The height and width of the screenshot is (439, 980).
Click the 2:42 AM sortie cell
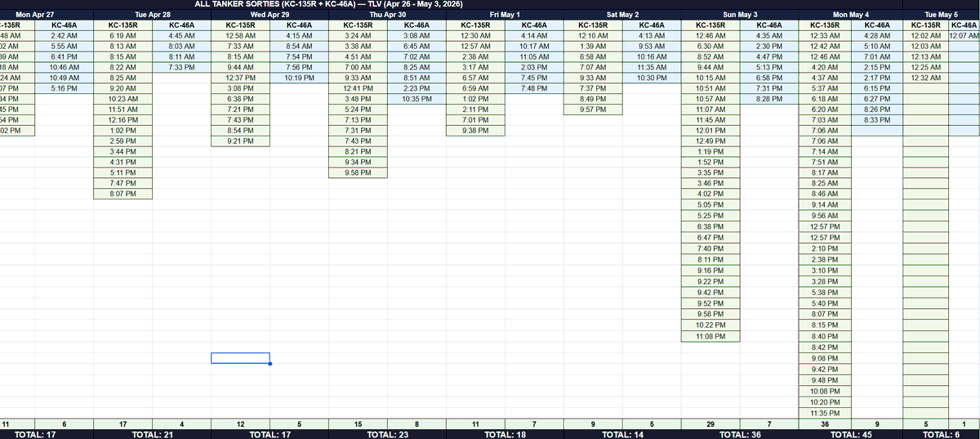[65, 36]
